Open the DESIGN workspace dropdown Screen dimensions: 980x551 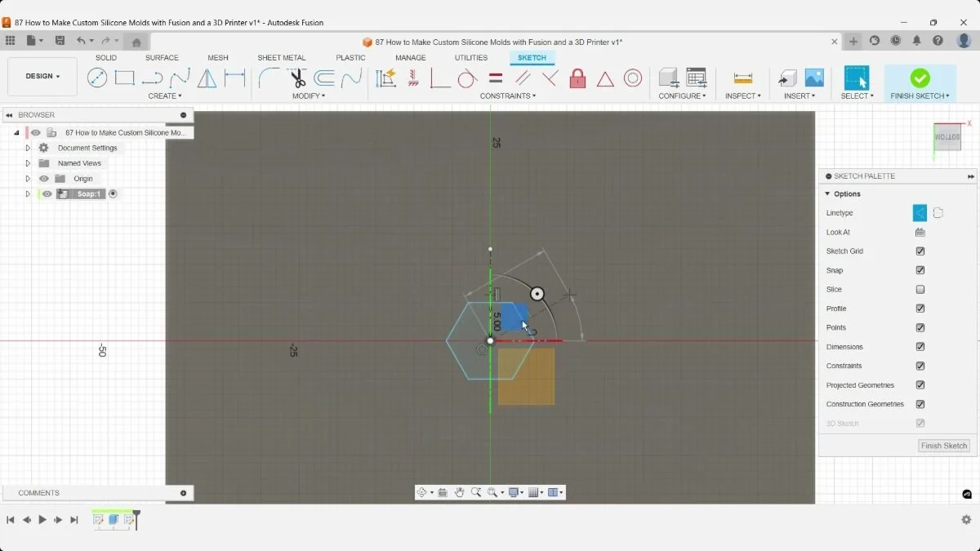42,77
